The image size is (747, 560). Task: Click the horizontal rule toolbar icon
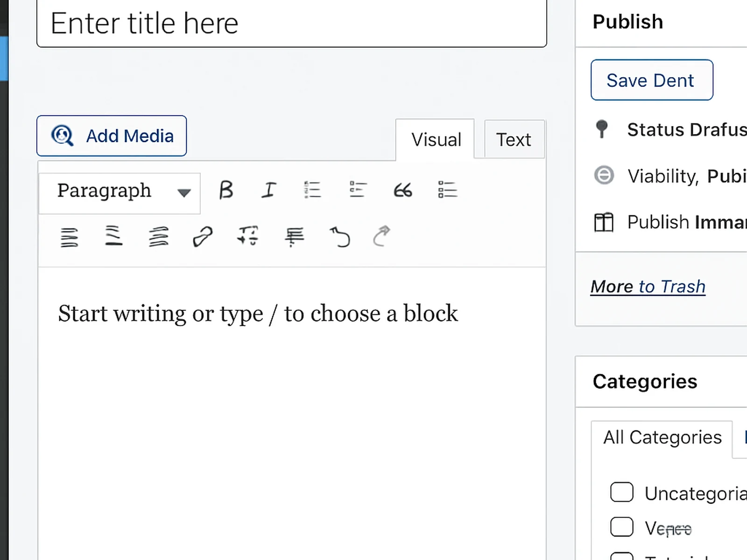pyautogui.click(x=294, y=237)
